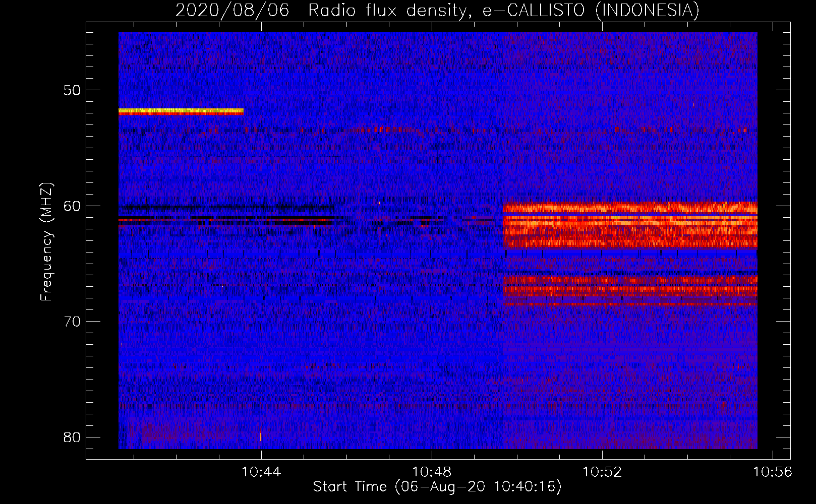Click the 50 MHz frequency tick label

pyautogui.click(x=72, y=90)
